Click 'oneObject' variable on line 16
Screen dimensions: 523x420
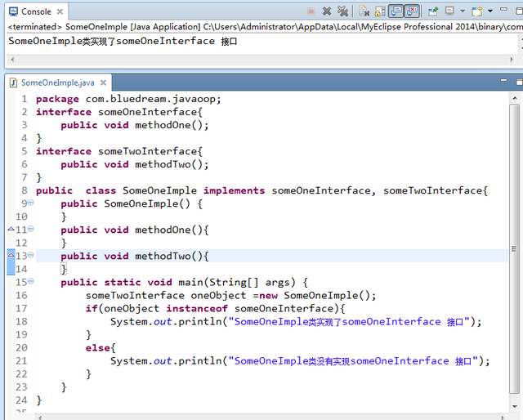point(218,296)
